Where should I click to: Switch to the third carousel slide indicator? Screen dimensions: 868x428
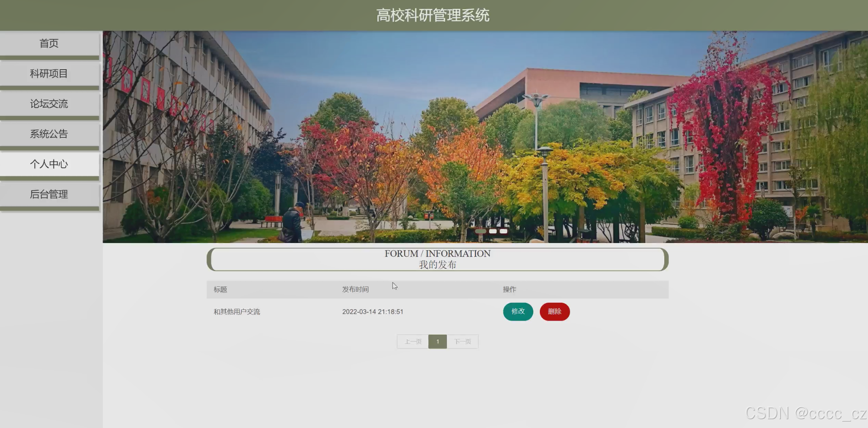point(503,231)
